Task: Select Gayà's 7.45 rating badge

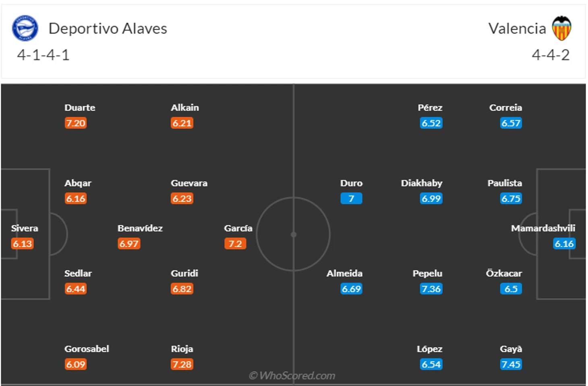Action: click(511, 364)
